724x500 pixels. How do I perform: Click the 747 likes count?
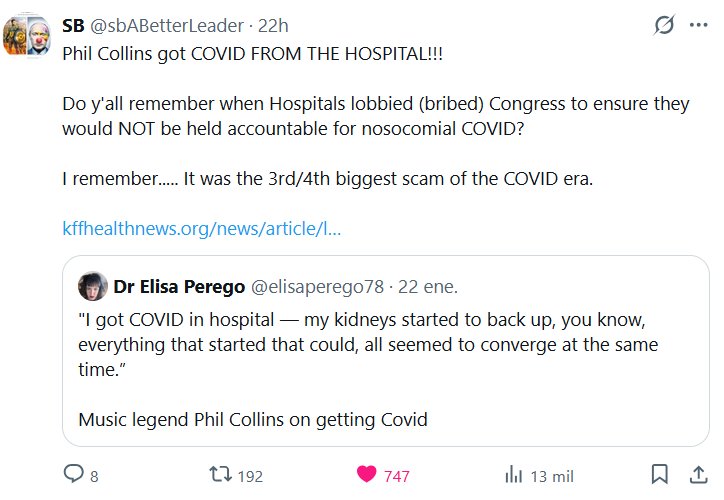[x=397, y=476]
